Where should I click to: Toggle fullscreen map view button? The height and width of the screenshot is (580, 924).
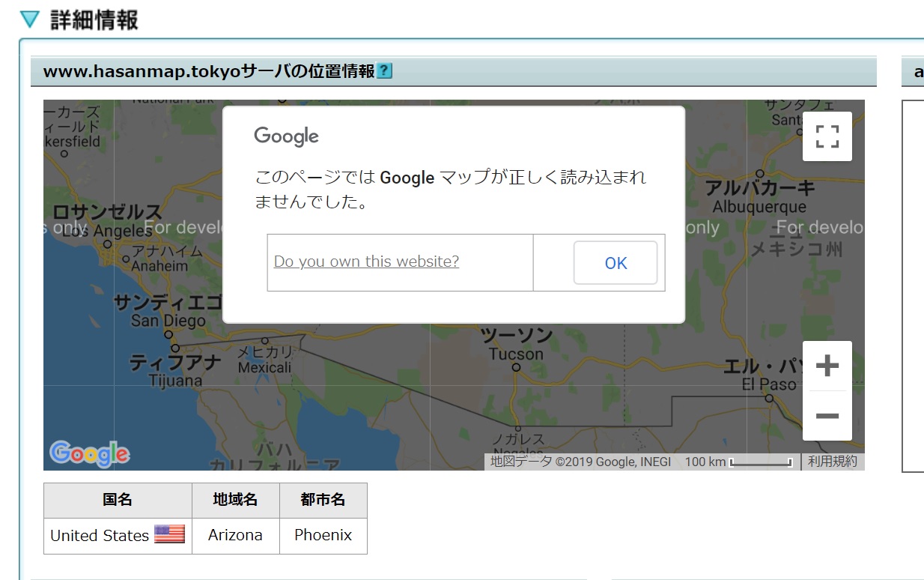tap(827, 136)
